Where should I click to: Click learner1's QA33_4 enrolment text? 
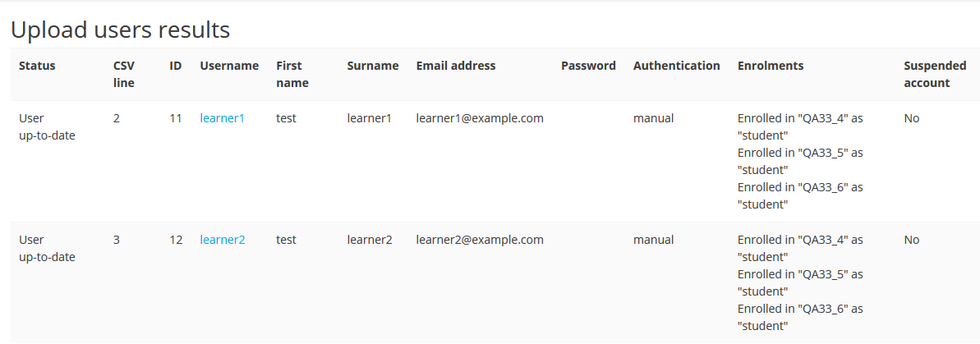point(800,126)
